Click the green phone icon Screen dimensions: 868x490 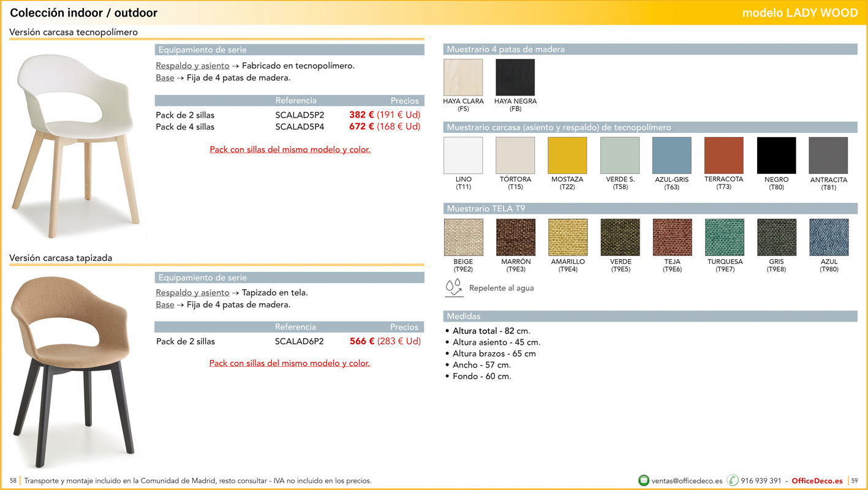tap(733, 481)
